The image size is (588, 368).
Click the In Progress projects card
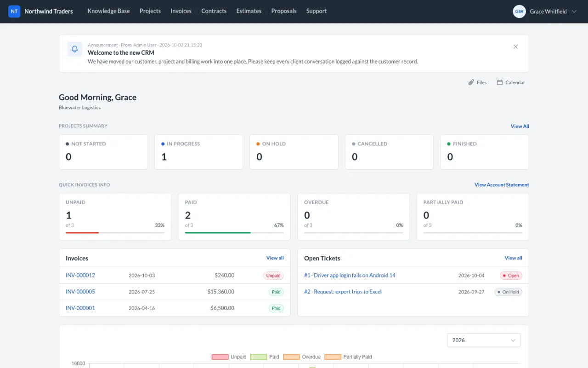pyautogui.click(x=198, y=152)
